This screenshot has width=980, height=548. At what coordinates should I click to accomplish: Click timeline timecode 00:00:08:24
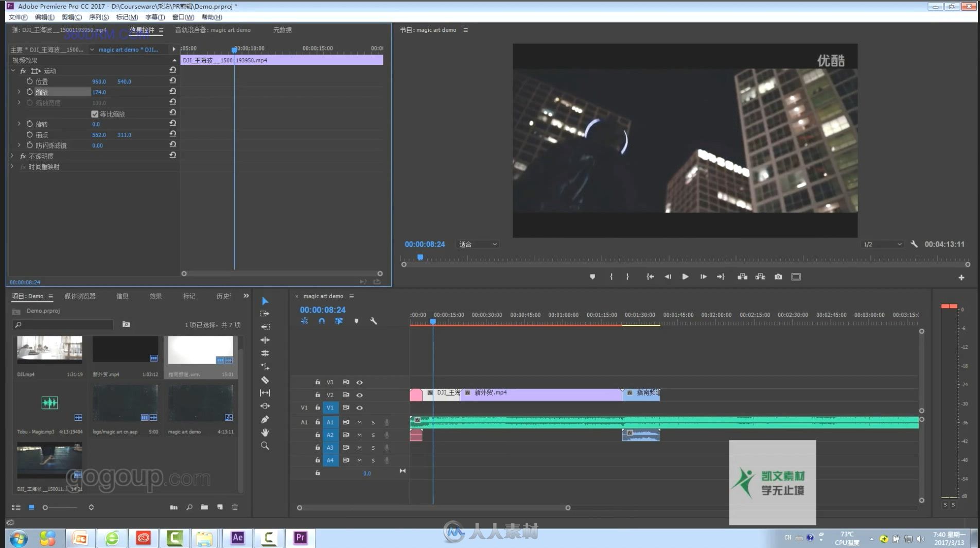coord(323,310)
